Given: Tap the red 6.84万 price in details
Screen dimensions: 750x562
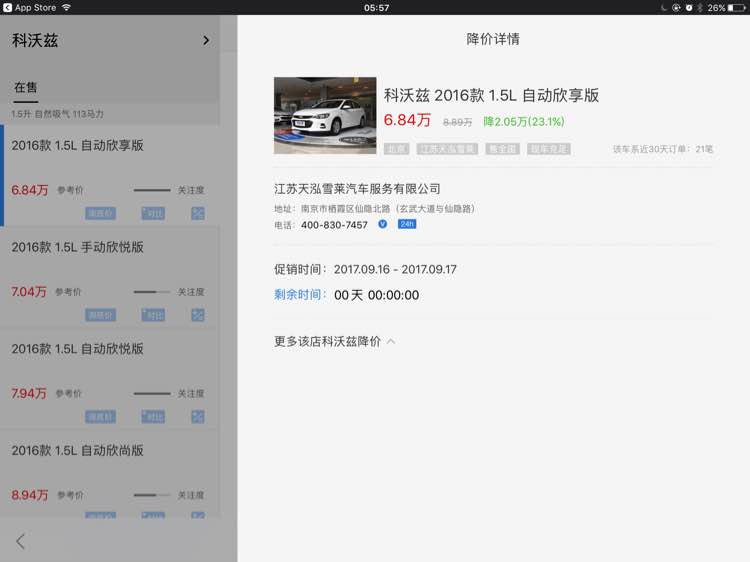Looking at the screenshot, I should [x=407, y=120].
